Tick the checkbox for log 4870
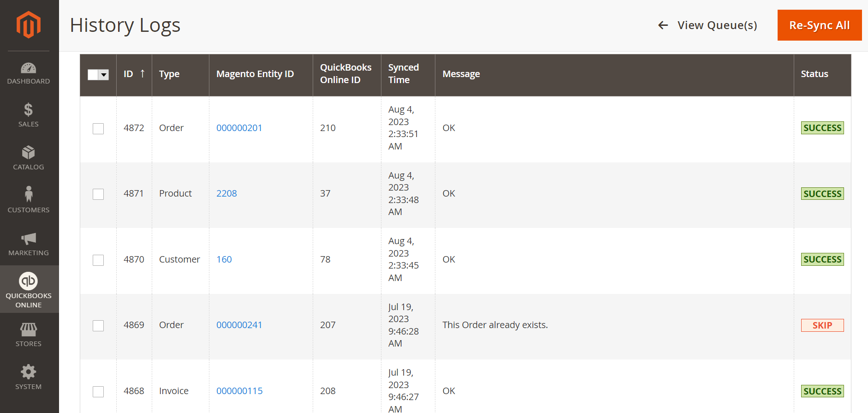 98,260
